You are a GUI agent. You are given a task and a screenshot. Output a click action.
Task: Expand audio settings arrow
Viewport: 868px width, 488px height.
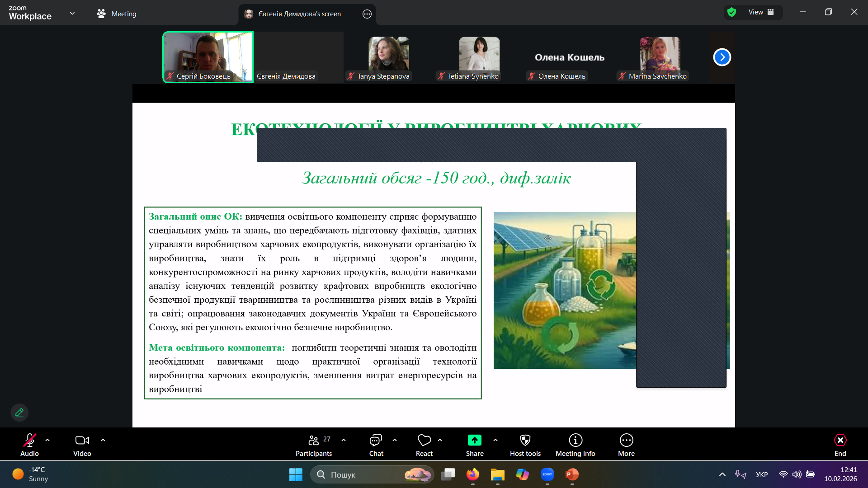47,440
